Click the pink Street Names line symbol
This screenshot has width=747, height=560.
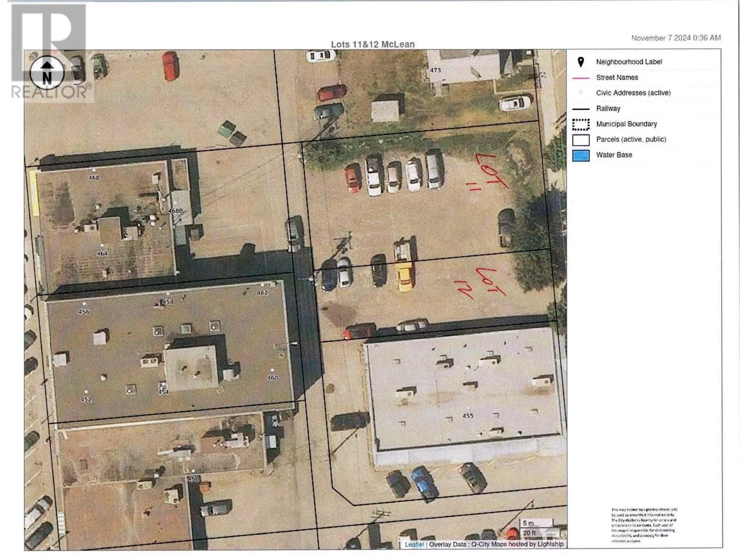click(581, 78)
